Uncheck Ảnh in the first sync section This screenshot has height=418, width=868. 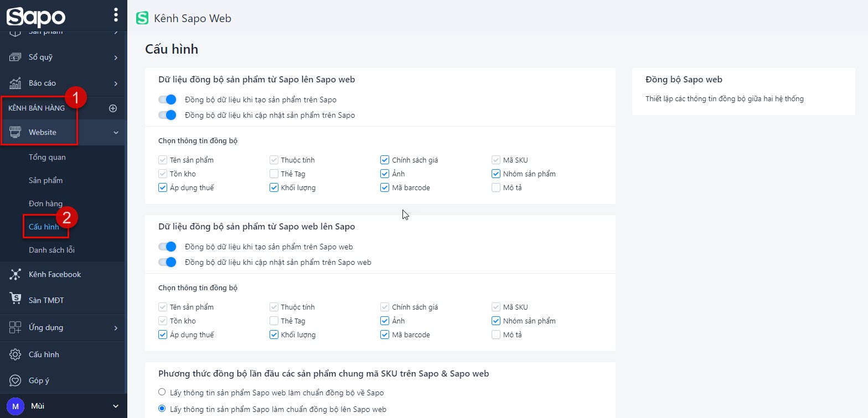coord(385,174)
